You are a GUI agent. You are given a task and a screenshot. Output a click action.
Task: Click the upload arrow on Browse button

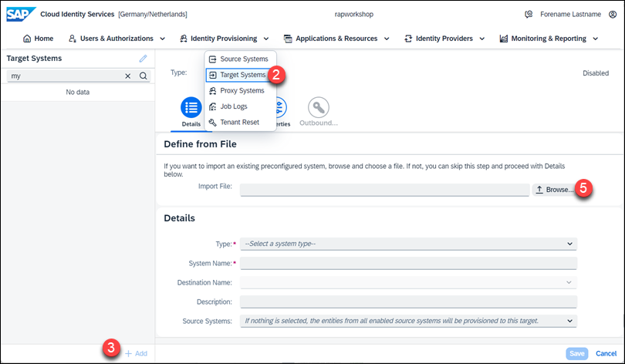[539, 190]
